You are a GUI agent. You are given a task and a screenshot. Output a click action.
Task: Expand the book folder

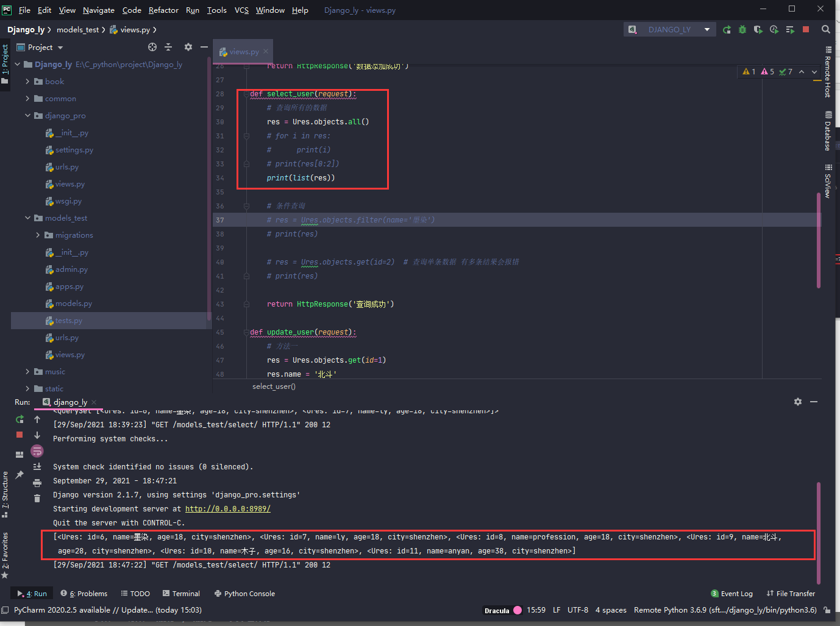(x=27, y=81)
